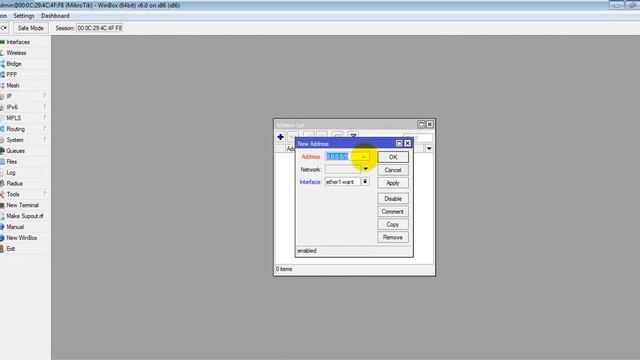Viewport: 640px width, 360px height.
Task: Expand the Network field arrow
Action: click(365, 169)
